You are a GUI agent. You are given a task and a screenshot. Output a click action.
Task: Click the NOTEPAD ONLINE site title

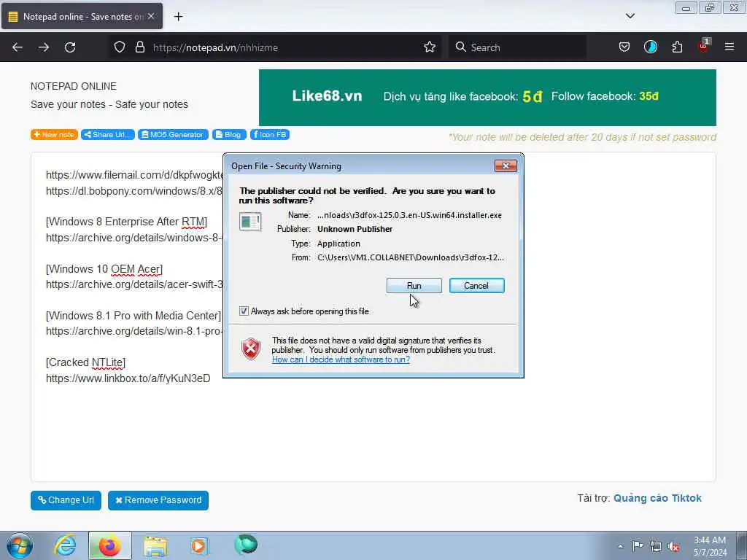tap(74, 86)
